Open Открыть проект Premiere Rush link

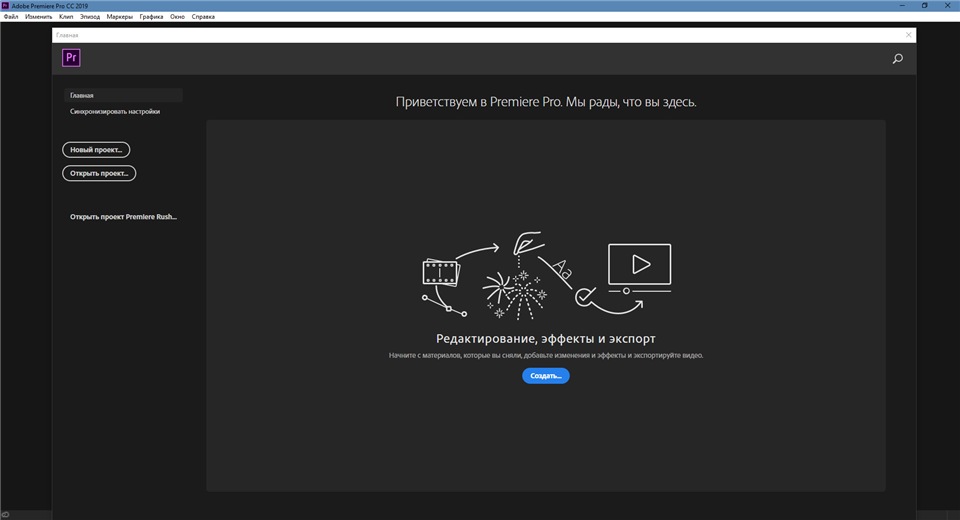click(123, 217)
